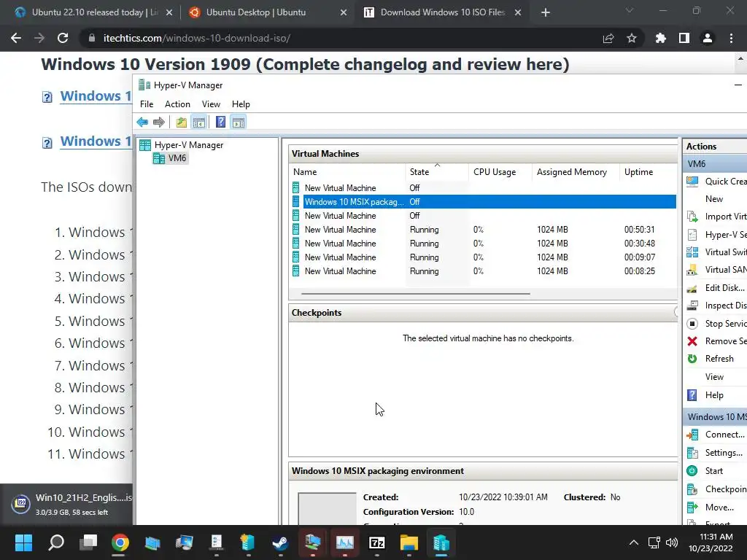747x560 pixels.
Task: Click the green Refresh icon
Action: coord(692,359)
